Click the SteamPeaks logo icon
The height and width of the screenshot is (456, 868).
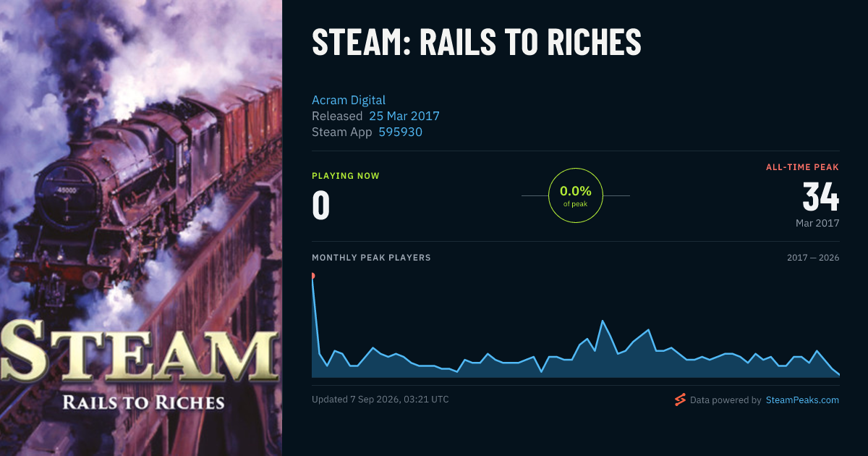(x=680, y=400)
